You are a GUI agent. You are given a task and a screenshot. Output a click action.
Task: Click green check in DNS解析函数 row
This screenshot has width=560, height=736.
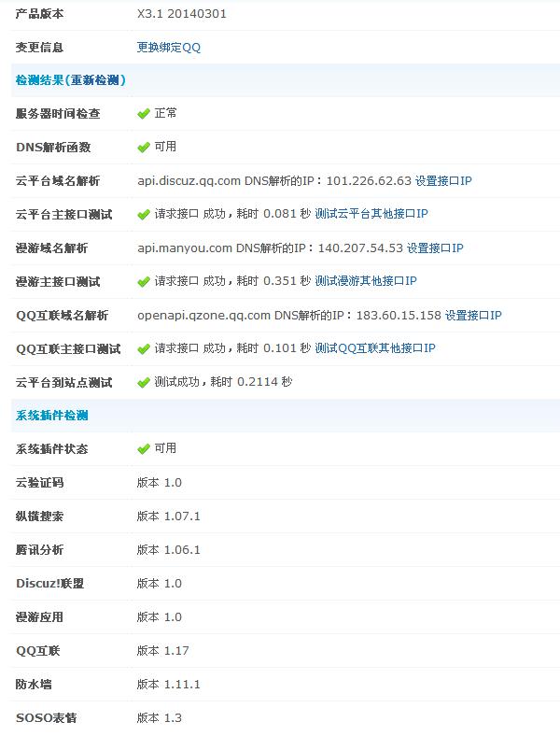click(x=144, y=148)
